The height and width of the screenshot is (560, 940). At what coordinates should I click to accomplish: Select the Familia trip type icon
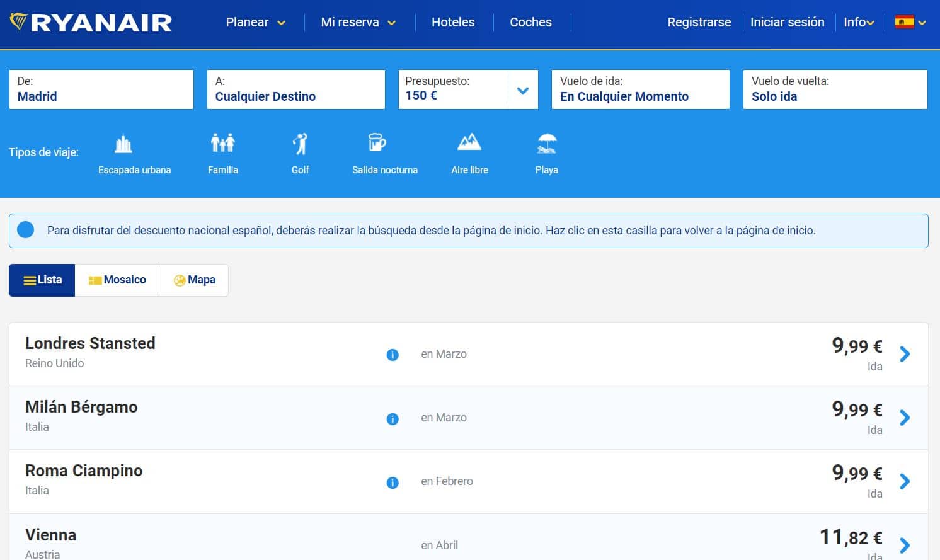[222, 143]
